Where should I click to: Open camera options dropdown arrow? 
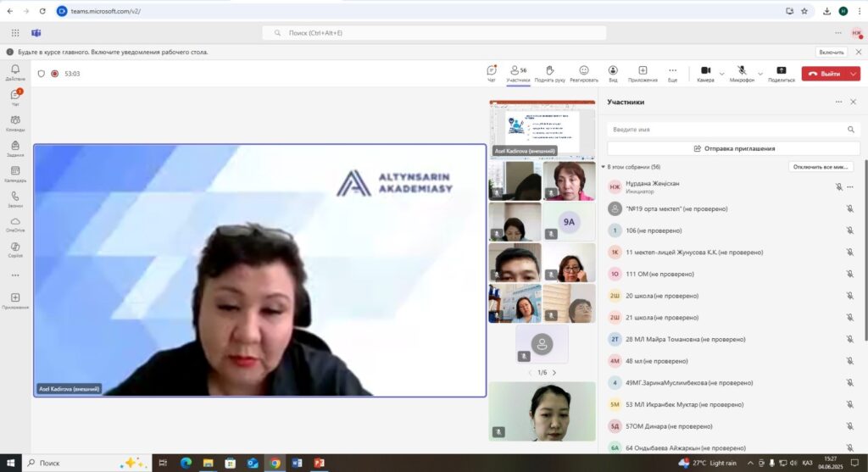[x=722, y=74]
